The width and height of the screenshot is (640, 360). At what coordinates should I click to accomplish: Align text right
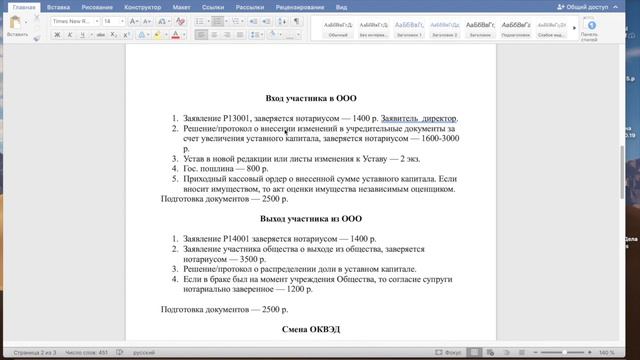click(x=227, y=35)
